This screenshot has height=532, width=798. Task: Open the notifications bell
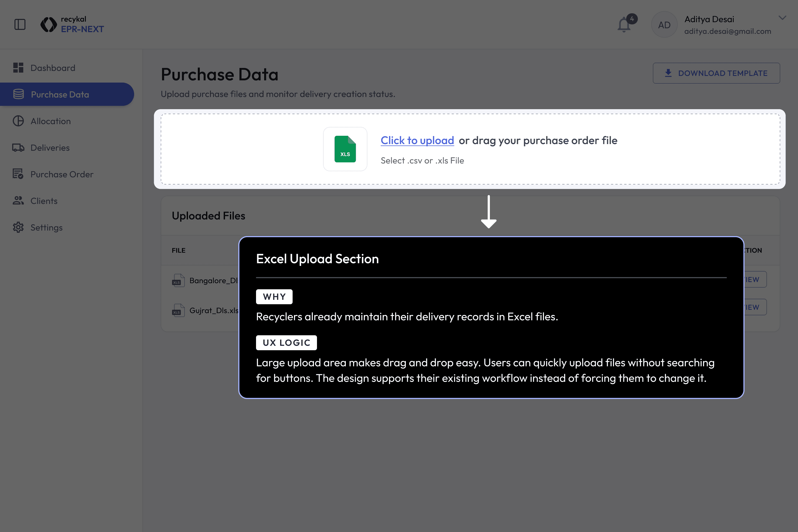(x=624, y=25)
